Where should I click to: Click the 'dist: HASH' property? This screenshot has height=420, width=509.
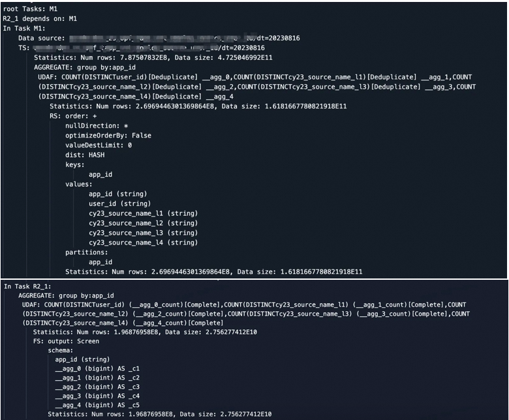[85, 155]
